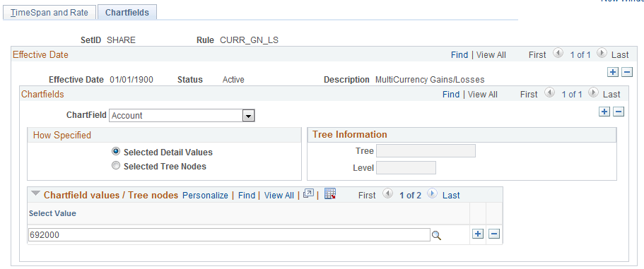This screenshot has width=644, height=269.
Task: Click View All in Effective Date header
Action: point(491,55)
